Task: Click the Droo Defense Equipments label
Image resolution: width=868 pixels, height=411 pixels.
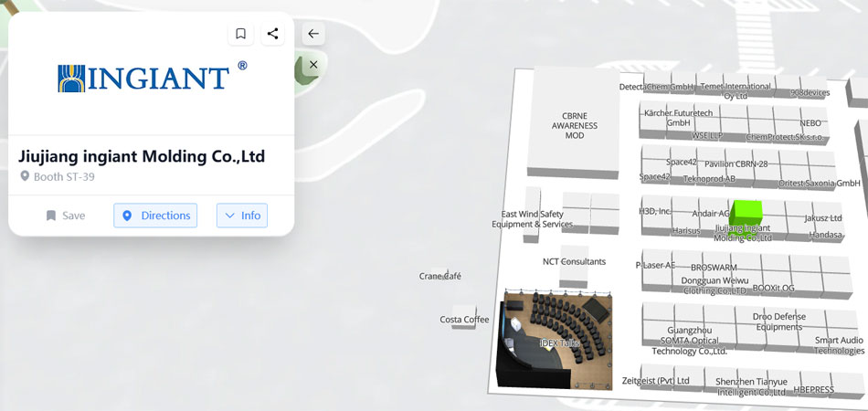Action: pos(779,321)
